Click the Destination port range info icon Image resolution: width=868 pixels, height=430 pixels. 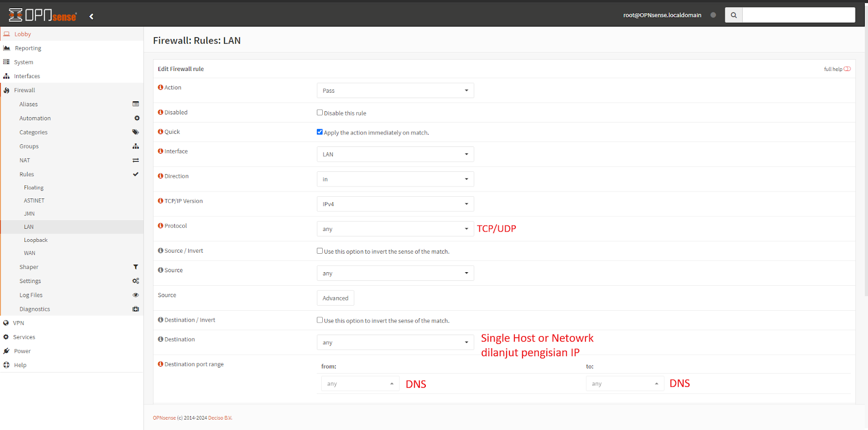(161, 364)
